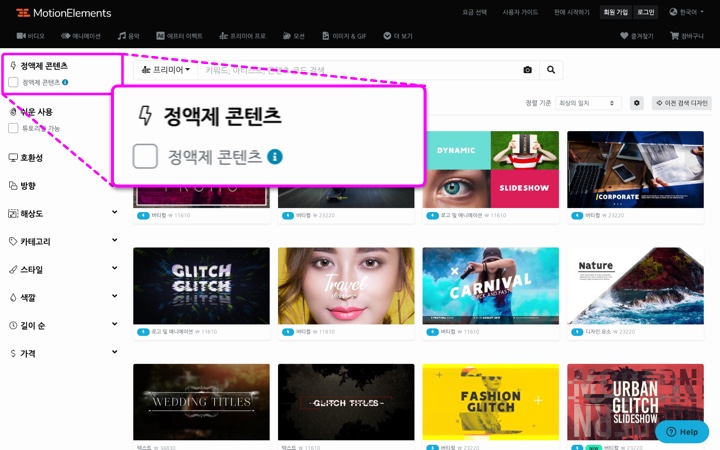Click the blue badge under CARNIVAL card
Viewport: 720px width, 450px height.
(432, 332)
